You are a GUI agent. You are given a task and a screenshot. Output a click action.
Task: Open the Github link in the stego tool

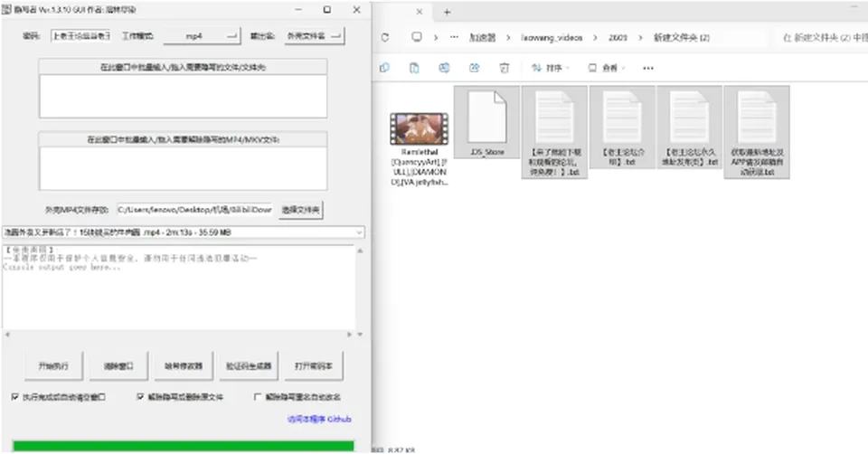click(x=319, y=419)
